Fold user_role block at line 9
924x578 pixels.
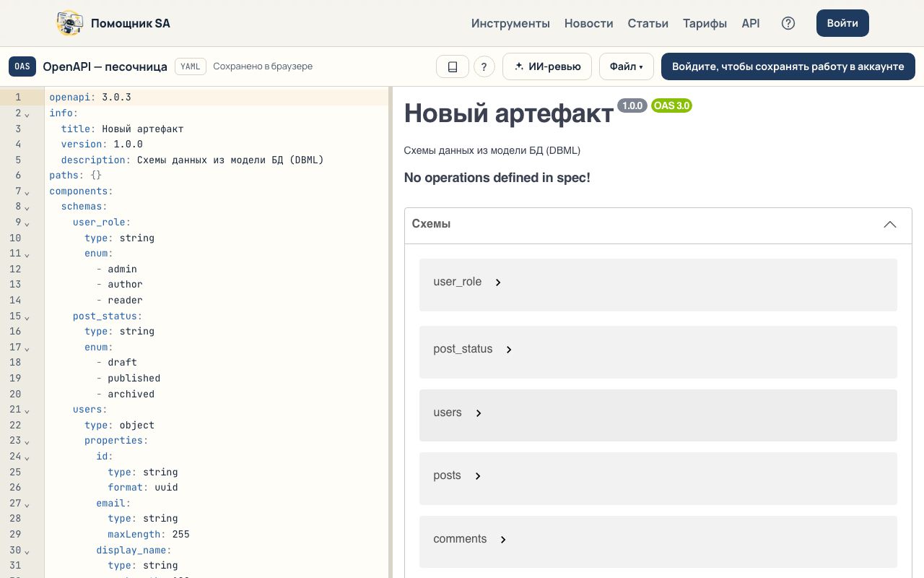27,223
